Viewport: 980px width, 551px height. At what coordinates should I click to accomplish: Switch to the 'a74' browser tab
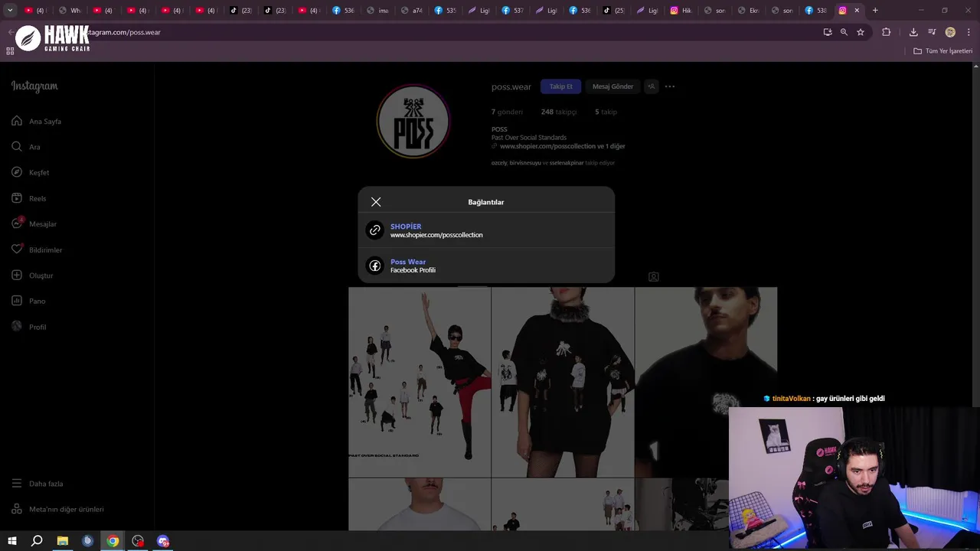411,10
